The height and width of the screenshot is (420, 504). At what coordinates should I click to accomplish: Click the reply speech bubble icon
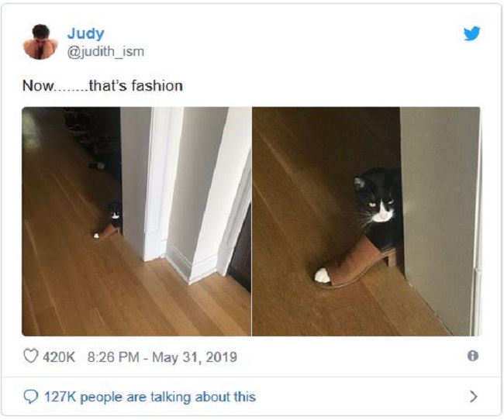31,397
